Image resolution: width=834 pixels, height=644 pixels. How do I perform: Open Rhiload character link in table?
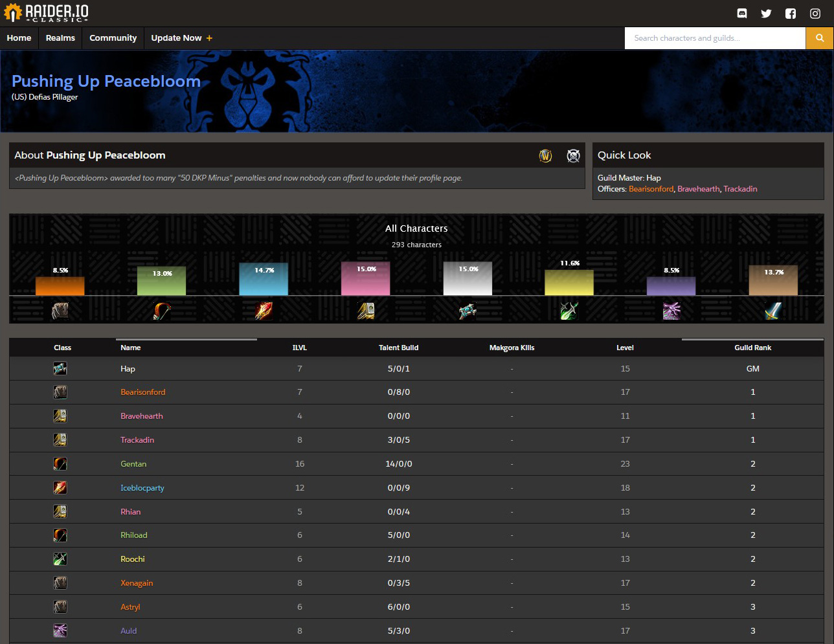[x=134, y=535]
